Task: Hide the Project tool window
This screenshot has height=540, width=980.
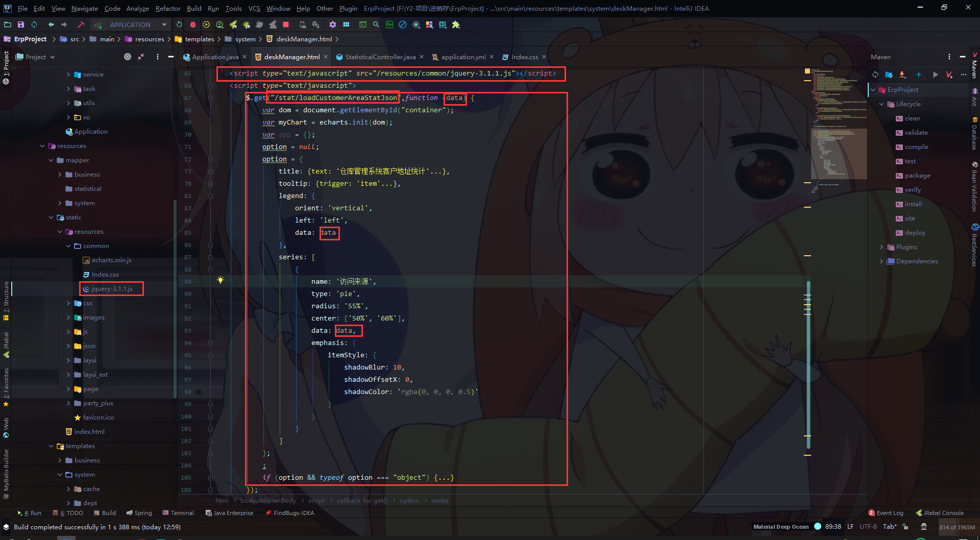Action: (171, 57)
